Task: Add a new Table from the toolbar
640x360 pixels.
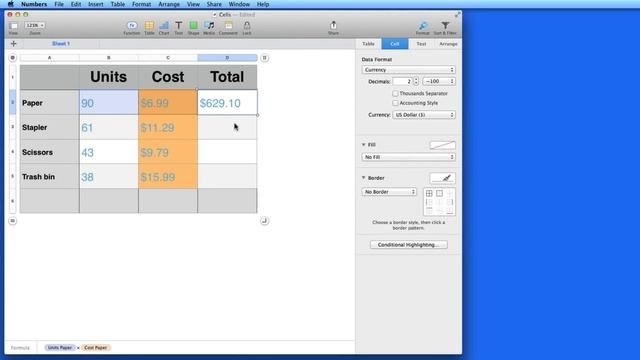Action: pos(149,28)
